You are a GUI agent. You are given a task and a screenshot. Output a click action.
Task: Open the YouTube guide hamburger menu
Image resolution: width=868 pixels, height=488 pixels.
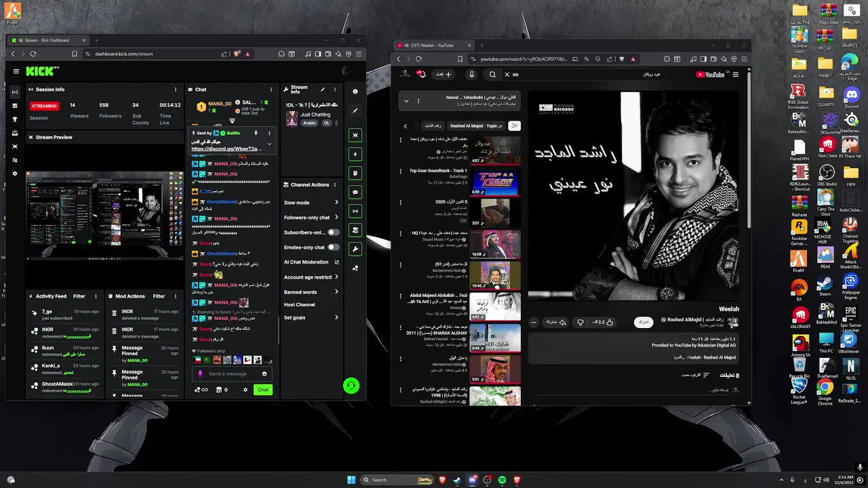pos(735,75)
